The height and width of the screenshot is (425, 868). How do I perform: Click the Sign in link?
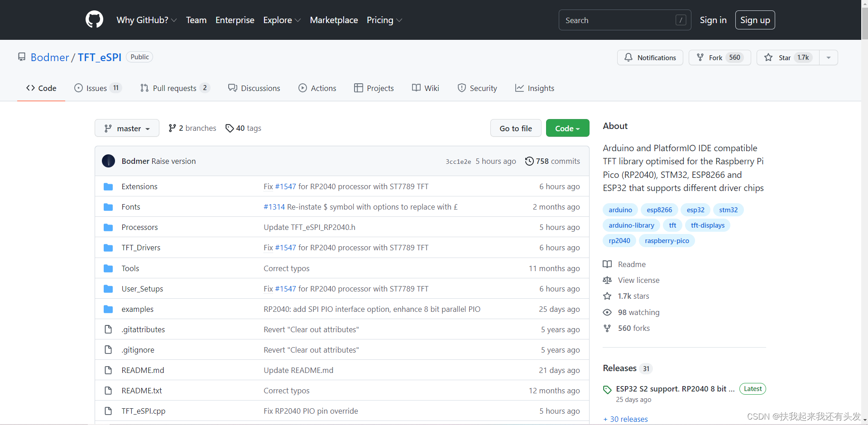click(x=713, y=20)
